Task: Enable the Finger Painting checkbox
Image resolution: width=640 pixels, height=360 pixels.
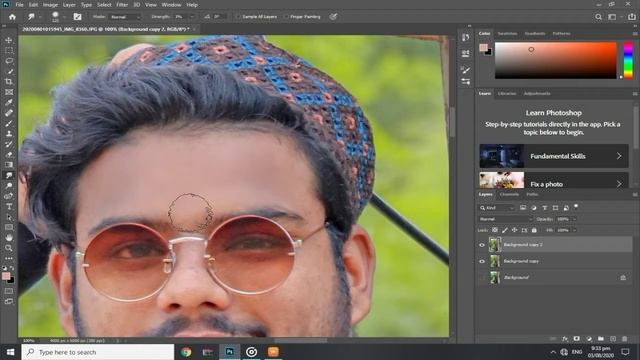Action: pyautogui.click(x=286, y=17)
